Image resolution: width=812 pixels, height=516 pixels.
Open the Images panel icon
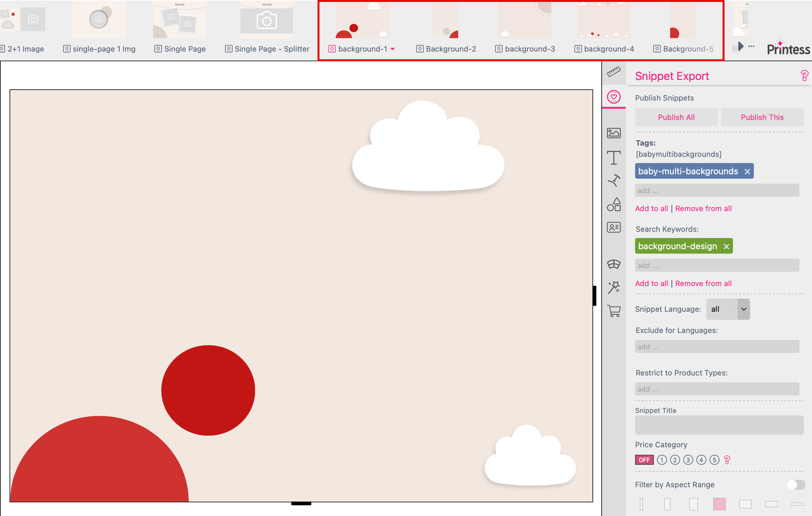coord(614,133)
